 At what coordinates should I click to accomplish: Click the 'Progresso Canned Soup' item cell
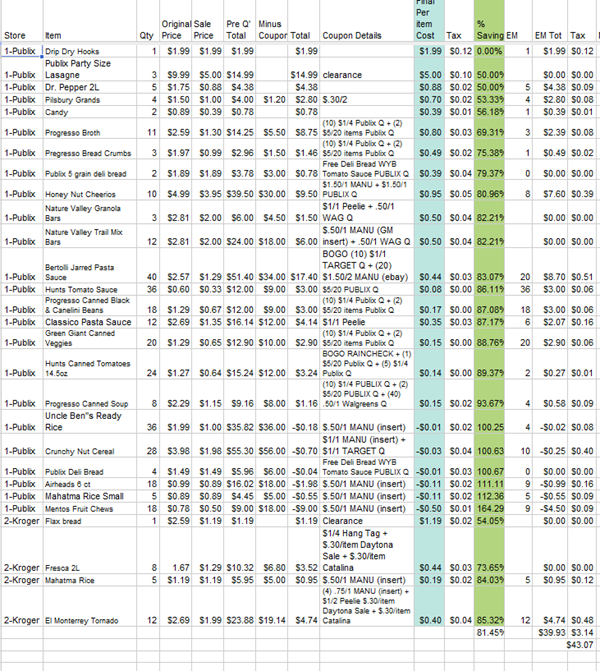click(x=89, y=395)
